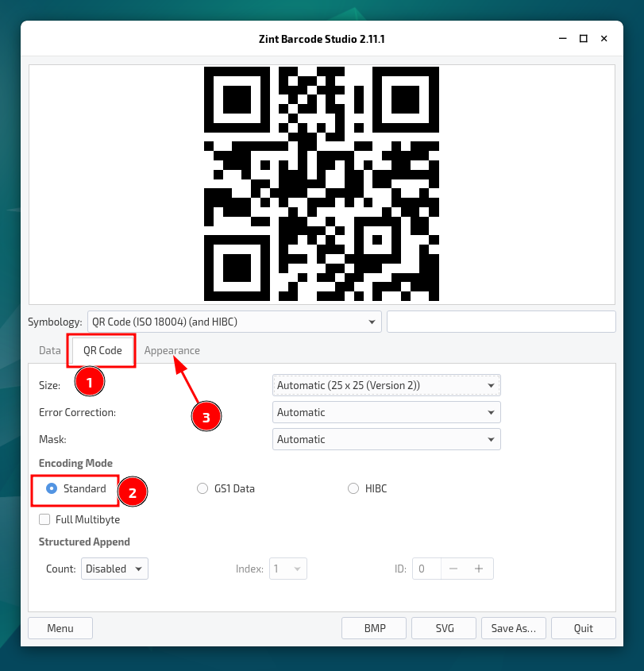Open the Menu button
Viewport: 644px width, 671px height.
(60, 628)
